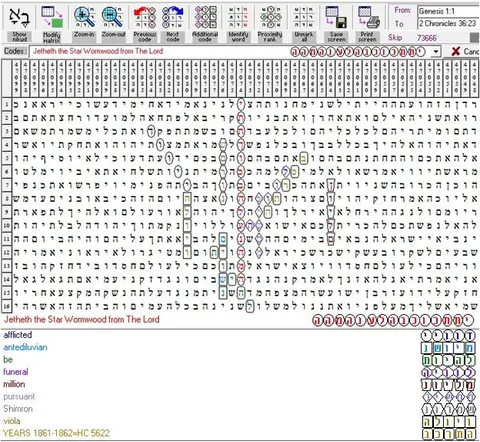Click the Hebrew legend beside 'million'

tap(448, 385)
